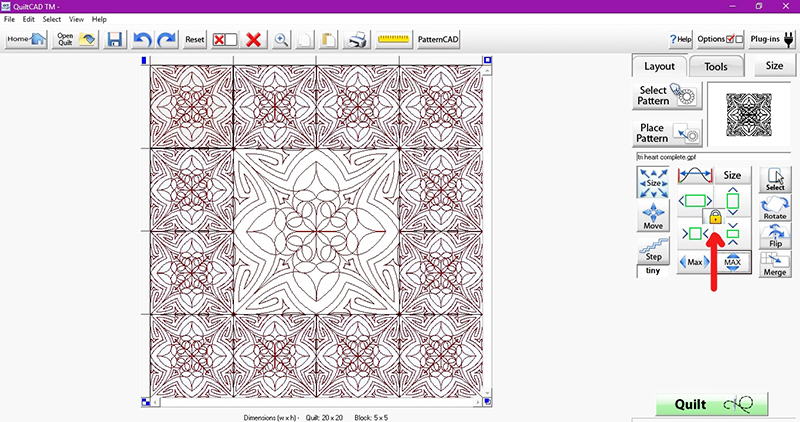Click the Rotate tool
The height and width of the screenshot is (422, 800).
[774, 208]
